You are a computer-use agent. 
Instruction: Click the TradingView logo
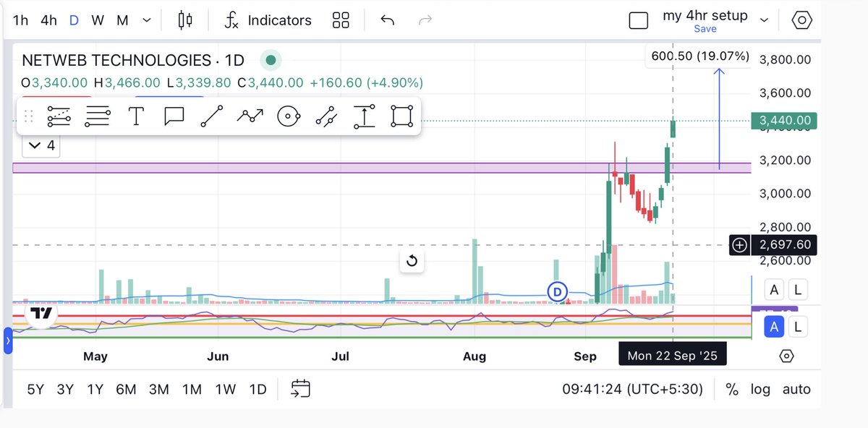point(41,314)
